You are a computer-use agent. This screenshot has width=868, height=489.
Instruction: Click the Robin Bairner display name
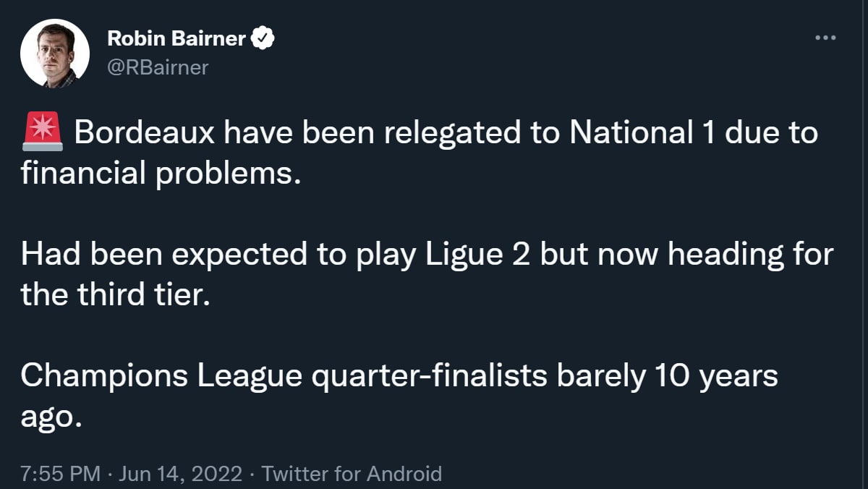click(x=176, y=39)
